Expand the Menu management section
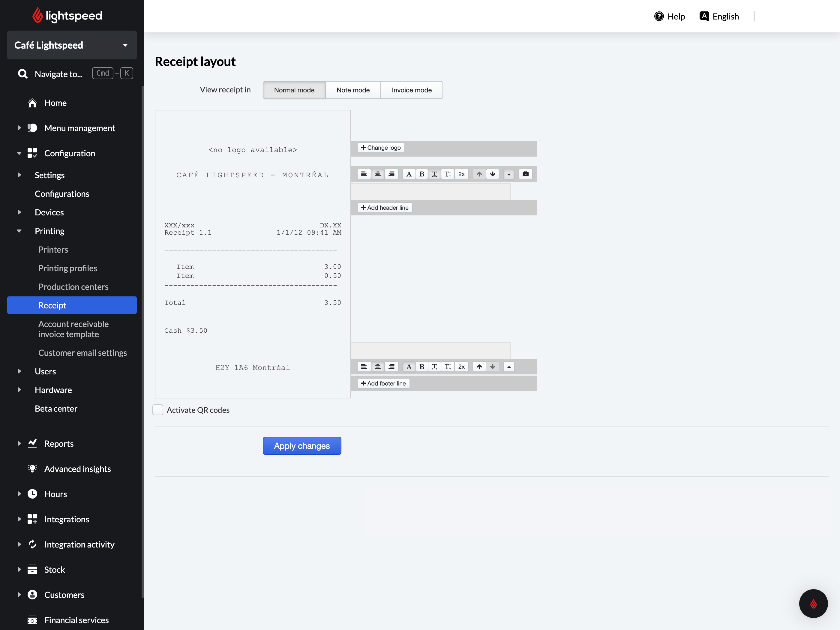 click(x=19, y=128)
